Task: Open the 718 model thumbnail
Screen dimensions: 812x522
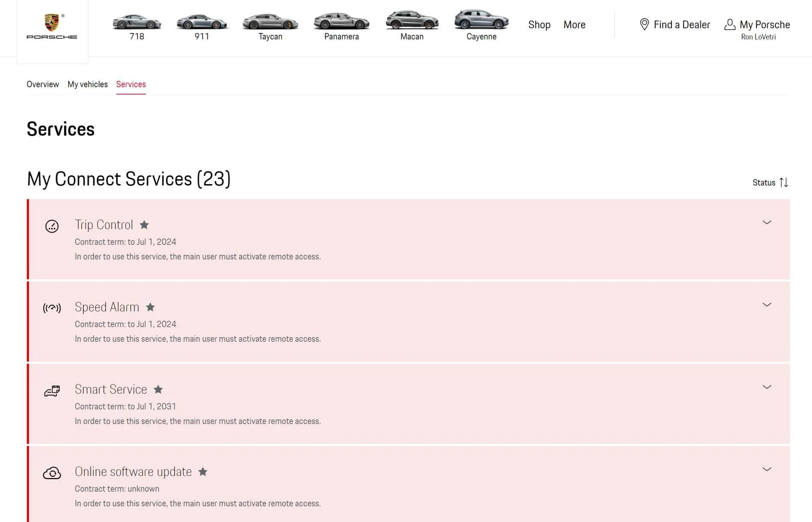Action: 137,21
